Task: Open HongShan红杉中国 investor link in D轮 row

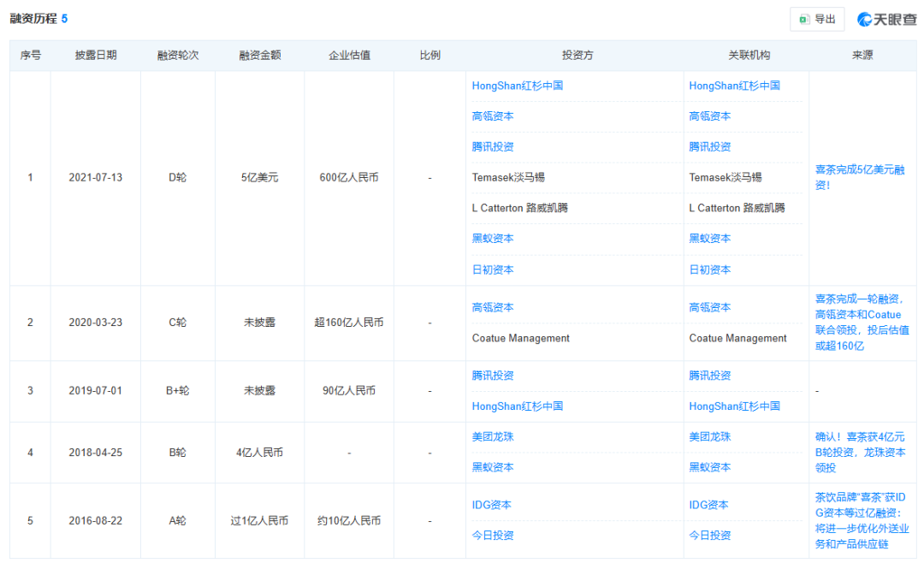Action: point(518,86)
